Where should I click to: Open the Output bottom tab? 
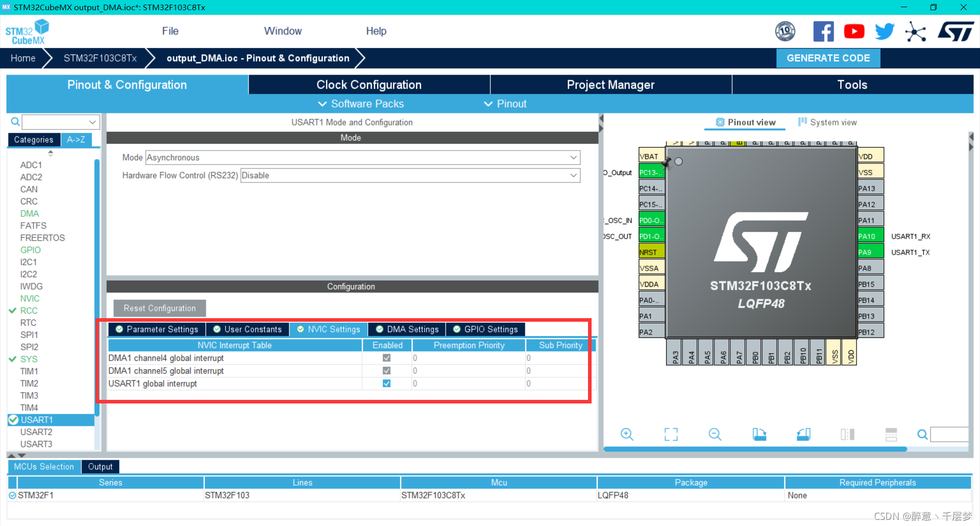coord(100,467)
